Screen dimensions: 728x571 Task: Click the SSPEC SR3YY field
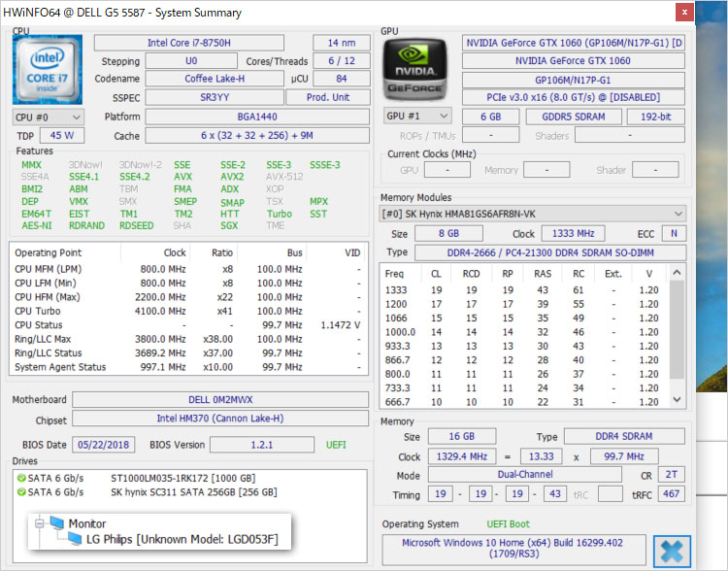click(215, 97)
